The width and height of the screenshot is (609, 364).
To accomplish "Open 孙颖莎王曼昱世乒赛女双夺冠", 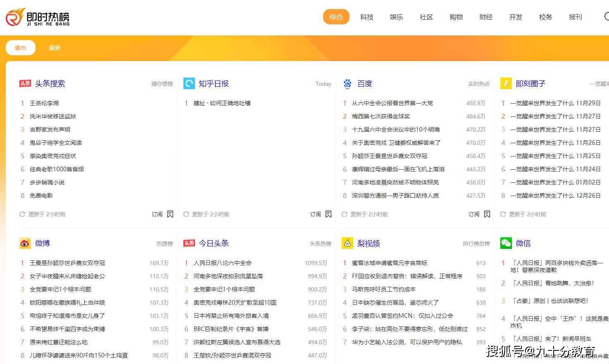I will pos(390,156).
